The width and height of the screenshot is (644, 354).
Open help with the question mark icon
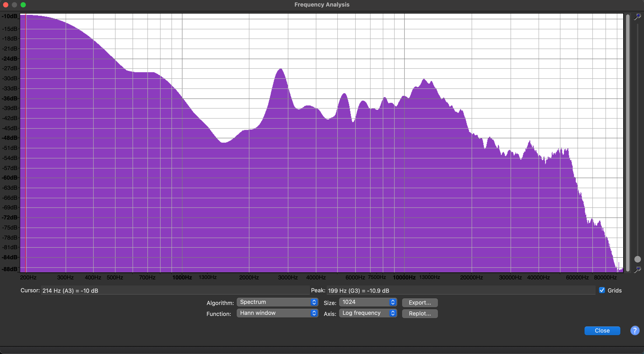(x=635, y=330)
